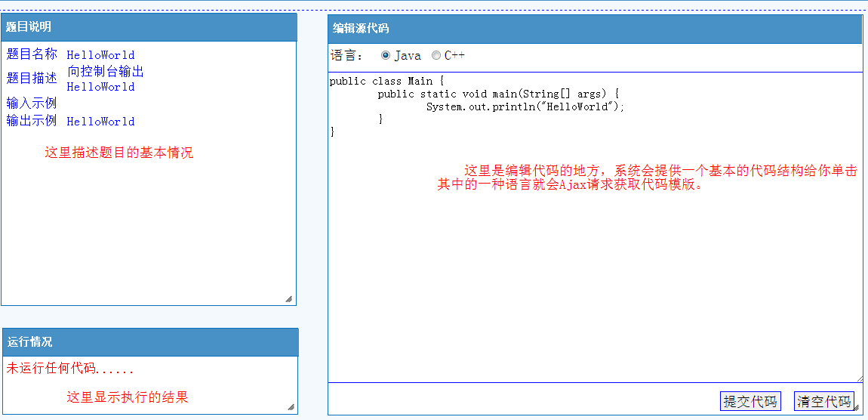Click the Java label text
Screen dimensions: 868x420
pos(408,55)
